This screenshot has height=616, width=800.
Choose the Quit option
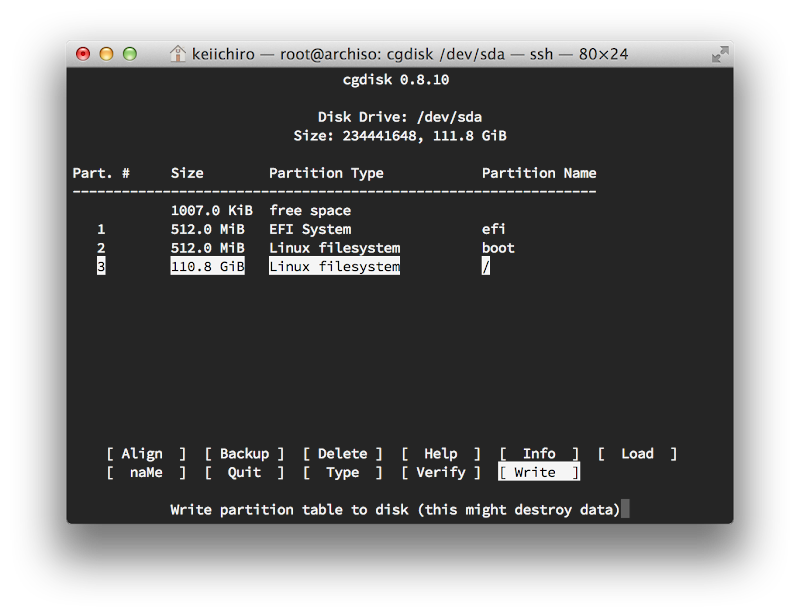click(244, 473)
